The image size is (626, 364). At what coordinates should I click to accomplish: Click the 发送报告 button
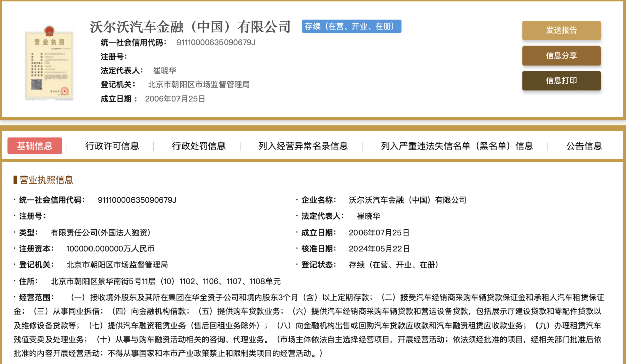point(561,30)
